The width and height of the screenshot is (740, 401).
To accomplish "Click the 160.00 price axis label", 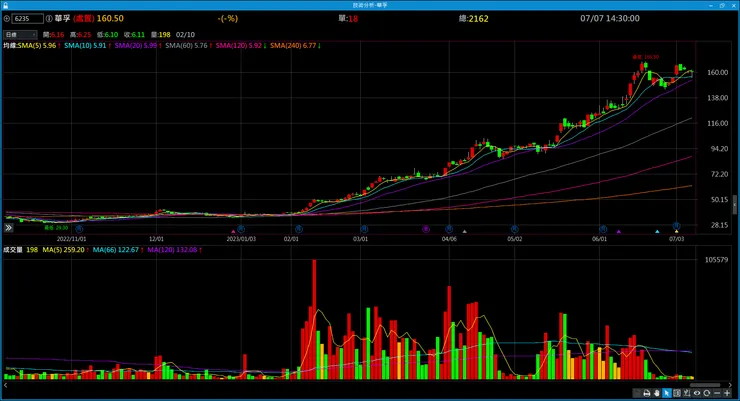I will (x=717, y=73).
